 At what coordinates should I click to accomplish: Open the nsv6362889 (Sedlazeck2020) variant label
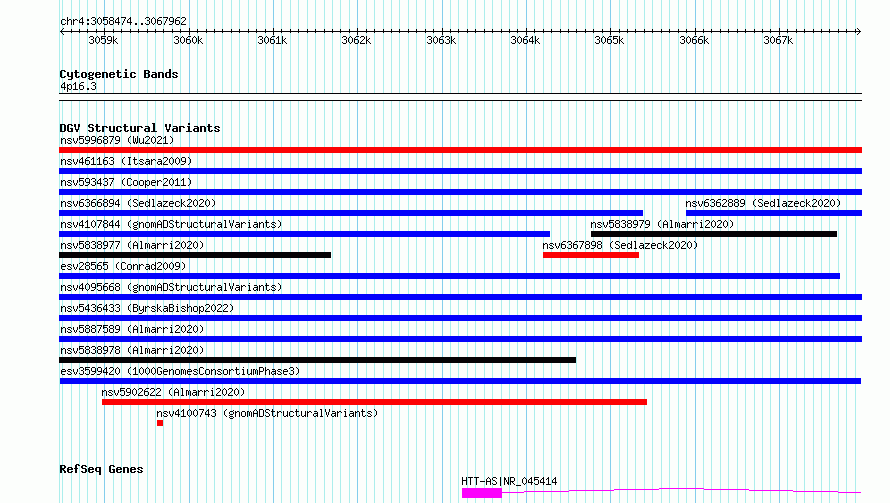coord(763,203)
